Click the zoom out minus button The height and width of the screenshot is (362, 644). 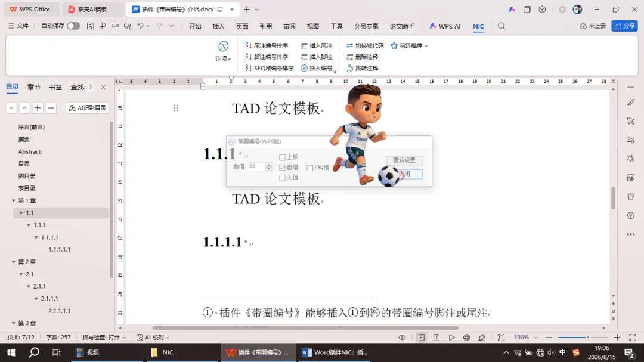[549, 338]
